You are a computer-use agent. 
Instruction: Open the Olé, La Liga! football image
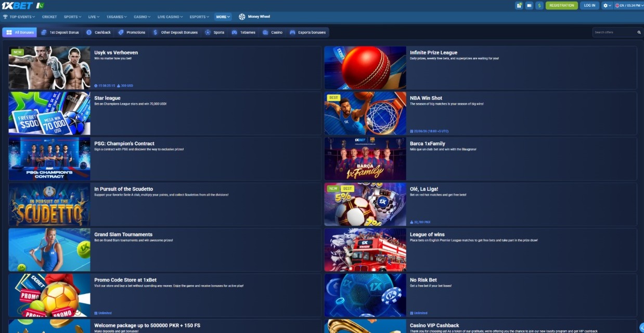point(365,204)
